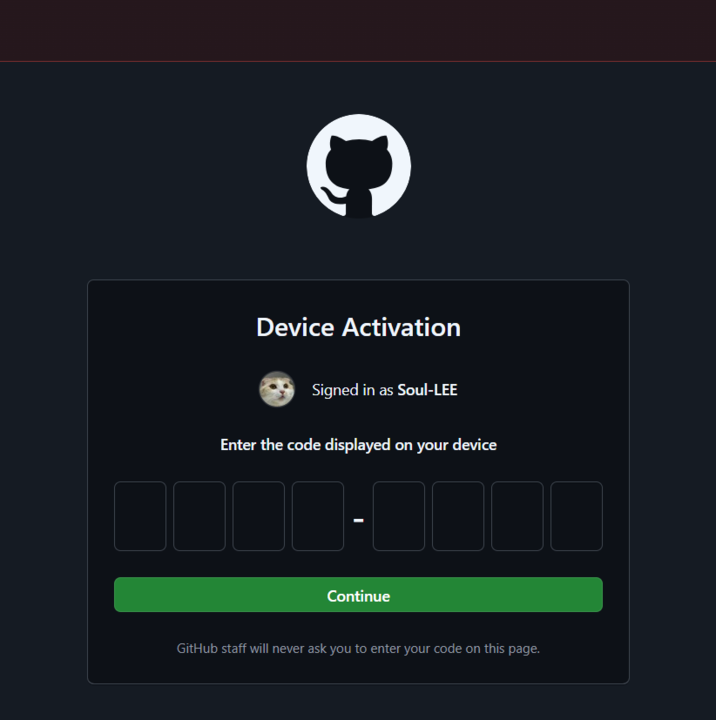Click 'Enter the code displayed on your device'
Screen dimensions: 716x720
coord(358,445)
